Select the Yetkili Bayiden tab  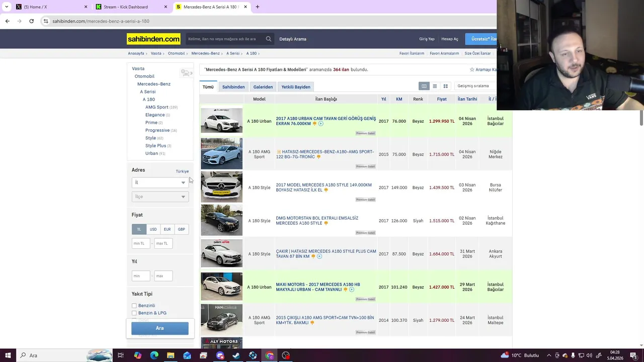(296, 87)
